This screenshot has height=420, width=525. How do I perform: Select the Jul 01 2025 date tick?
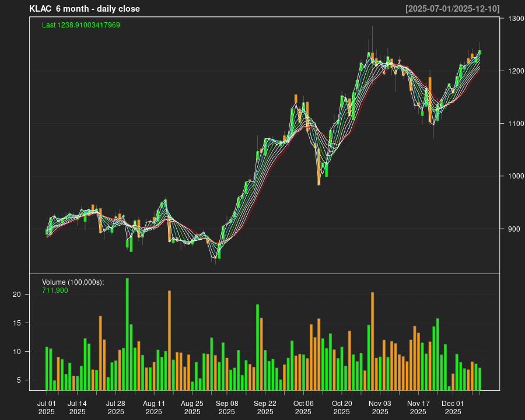(x=47, y=407)
